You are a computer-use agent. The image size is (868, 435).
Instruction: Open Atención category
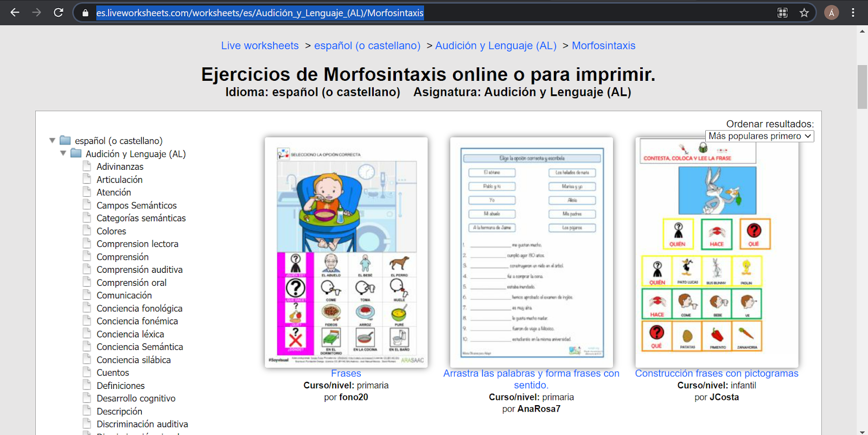(114, 192)
